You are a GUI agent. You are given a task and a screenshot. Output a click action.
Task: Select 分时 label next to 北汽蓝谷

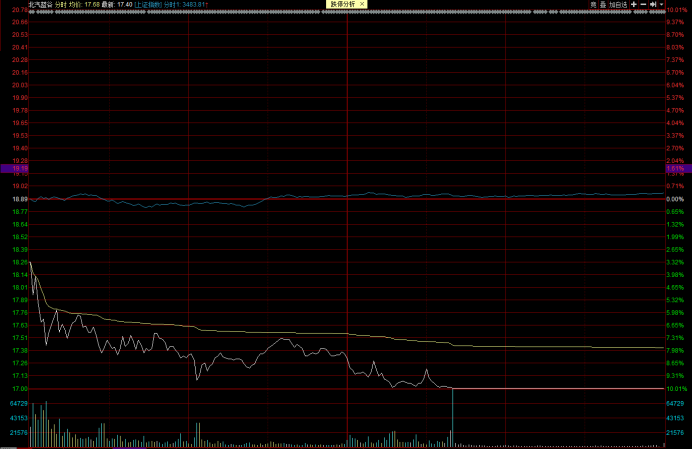[60, 4]
